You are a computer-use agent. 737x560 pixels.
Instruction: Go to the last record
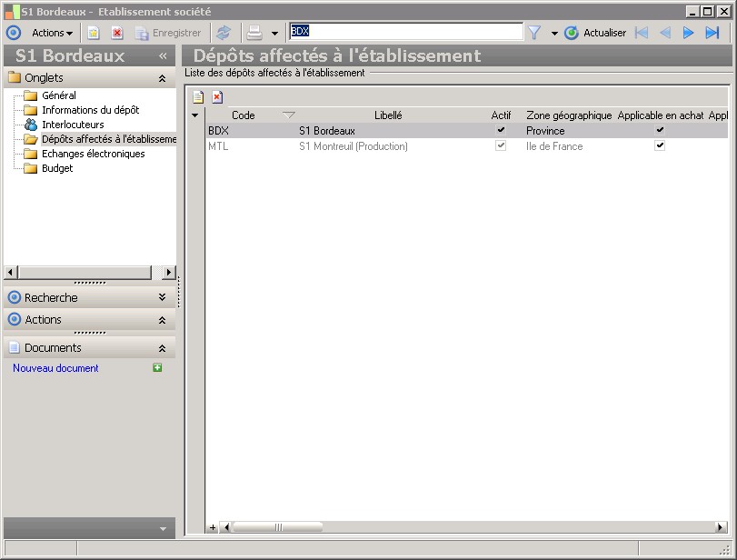click(x=712, y=33)
